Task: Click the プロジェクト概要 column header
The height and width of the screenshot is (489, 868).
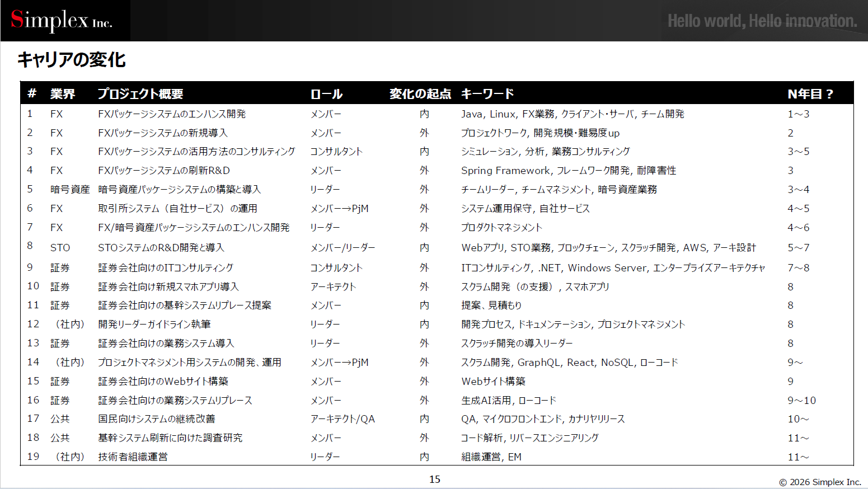Action: 140,94
